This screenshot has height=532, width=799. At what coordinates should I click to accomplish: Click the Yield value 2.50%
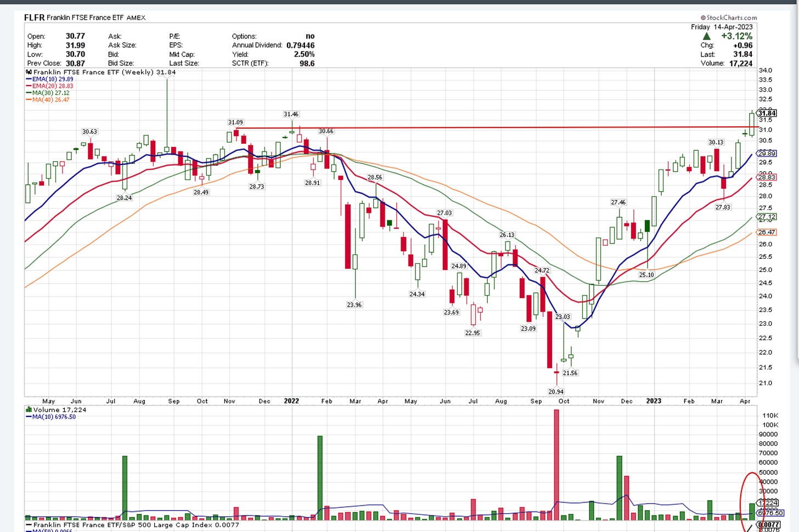tap(303, 54)
